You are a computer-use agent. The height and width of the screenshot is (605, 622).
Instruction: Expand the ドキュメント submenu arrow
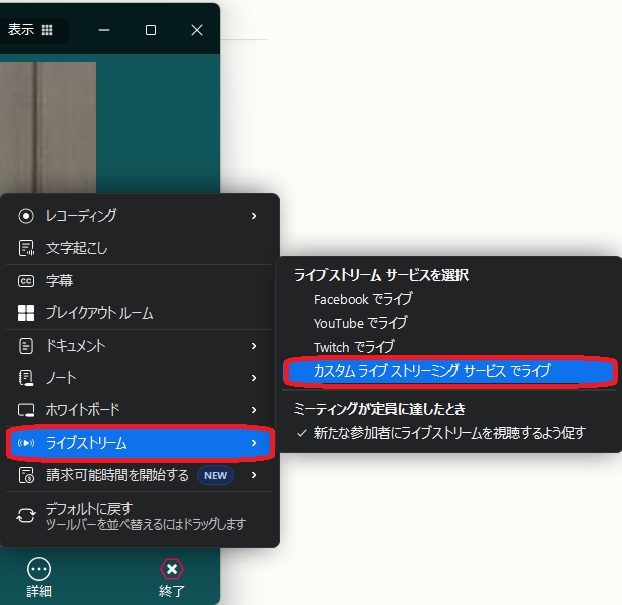coord(254,346)
